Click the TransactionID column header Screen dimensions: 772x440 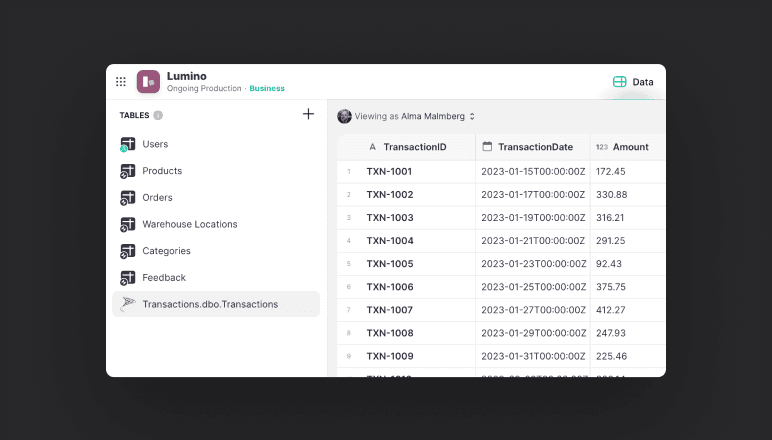(414, 147)
